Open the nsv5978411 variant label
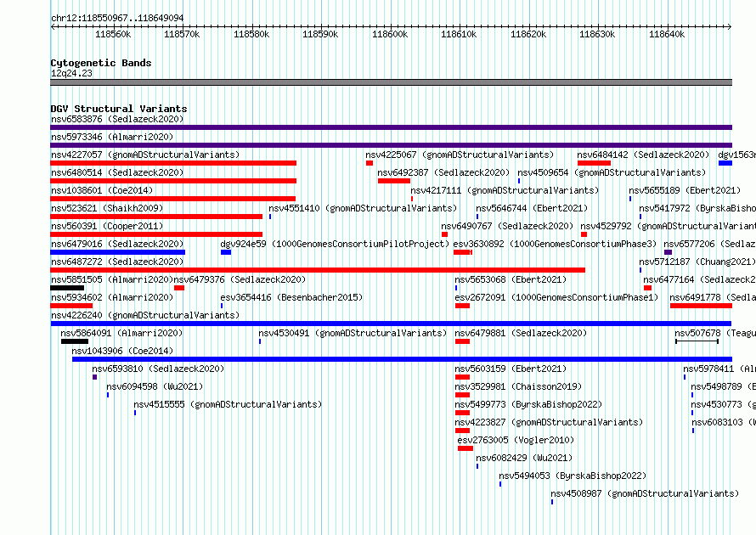 pyautogui.click(x=719, y=369)
